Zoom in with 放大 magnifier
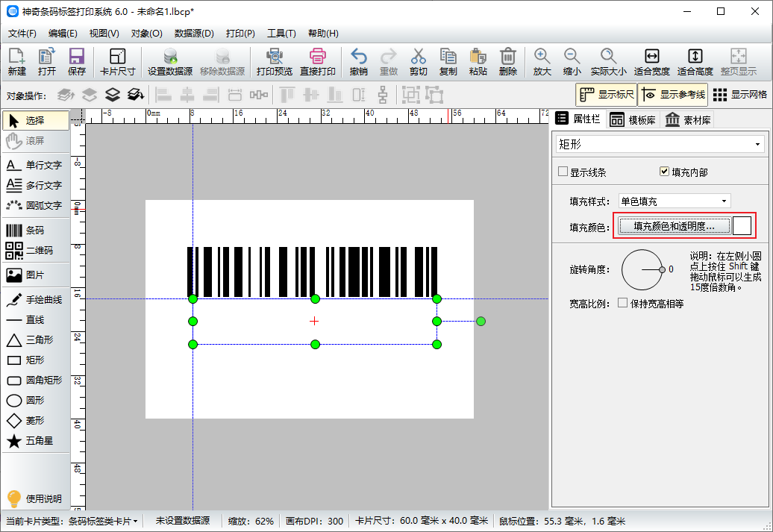The image size is (773, 532). [x=542, y=62]
